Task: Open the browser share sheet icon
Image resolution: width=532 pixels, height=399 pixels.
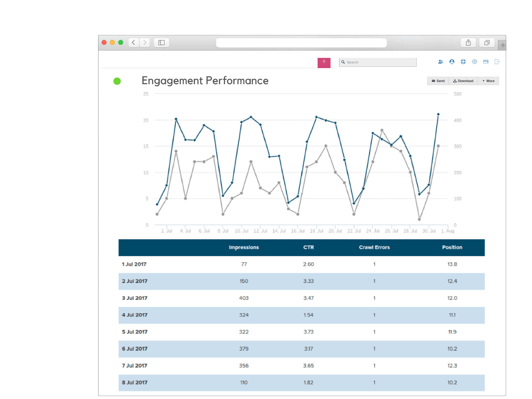Action: coord(468,42)
